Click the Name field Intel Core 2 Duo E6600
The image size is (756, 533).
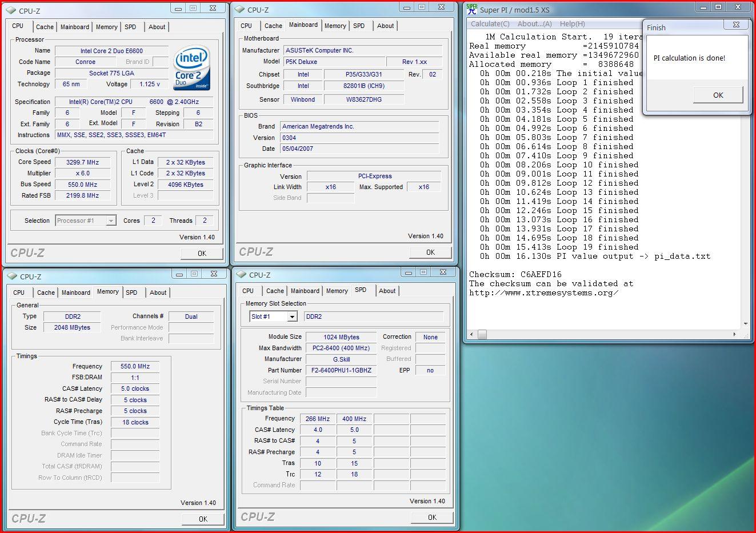(x=111, y=51)
